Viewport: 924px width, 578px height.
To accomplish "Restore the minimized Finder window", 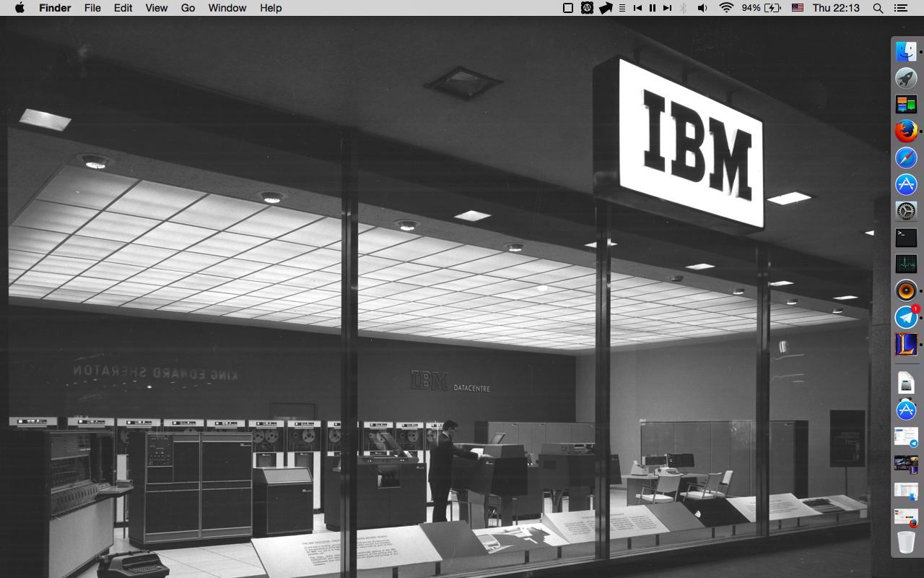I will pyautogui.click(x=906, y=491).
